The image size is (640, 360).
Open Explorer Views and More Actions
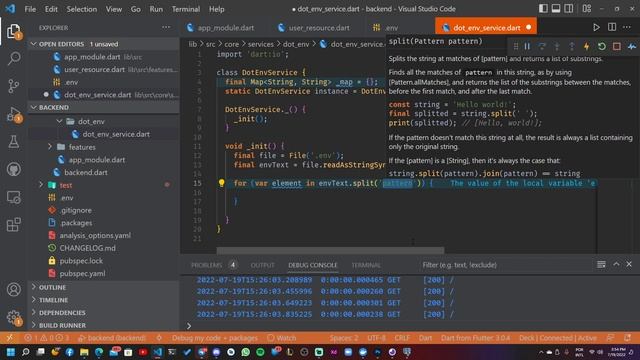tap(166, 27)
